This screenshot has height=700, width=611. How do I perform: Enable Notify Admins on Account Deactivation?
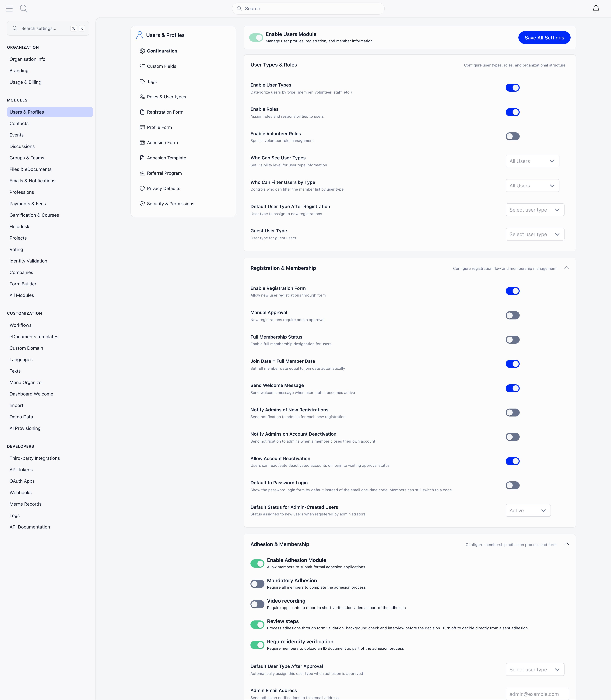click(513, 437)
